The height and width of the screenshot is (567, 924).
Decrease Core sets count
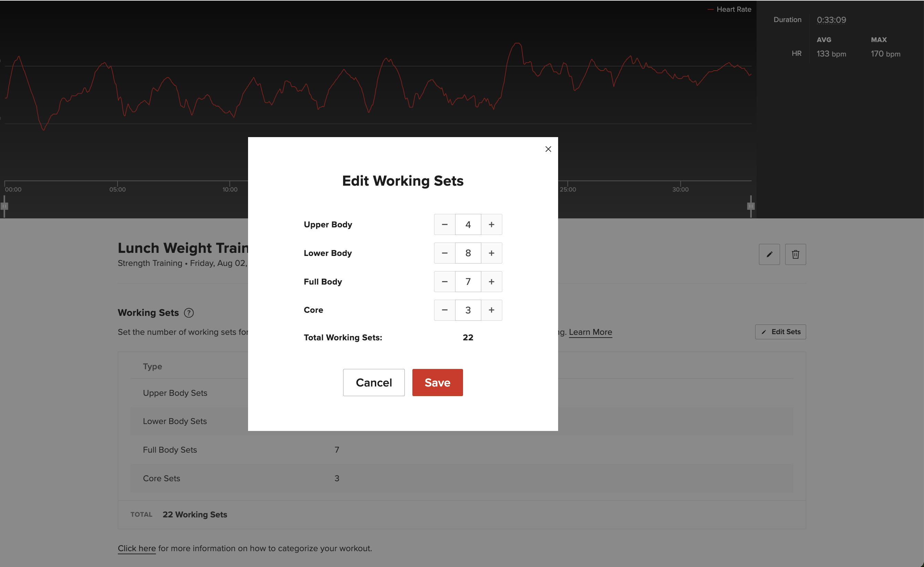pos(444,310)
